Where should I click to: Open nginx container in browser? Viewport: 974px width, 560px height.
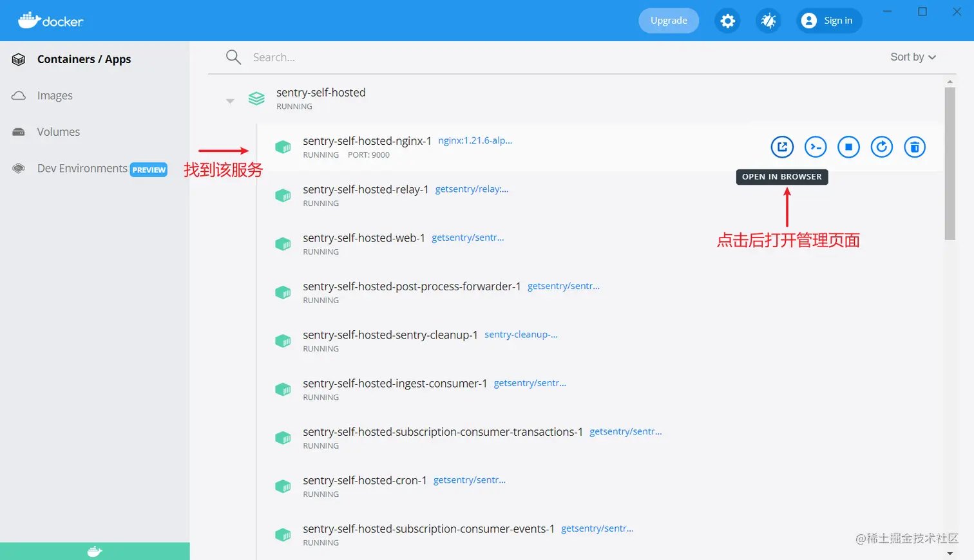[x=782, y=147]
